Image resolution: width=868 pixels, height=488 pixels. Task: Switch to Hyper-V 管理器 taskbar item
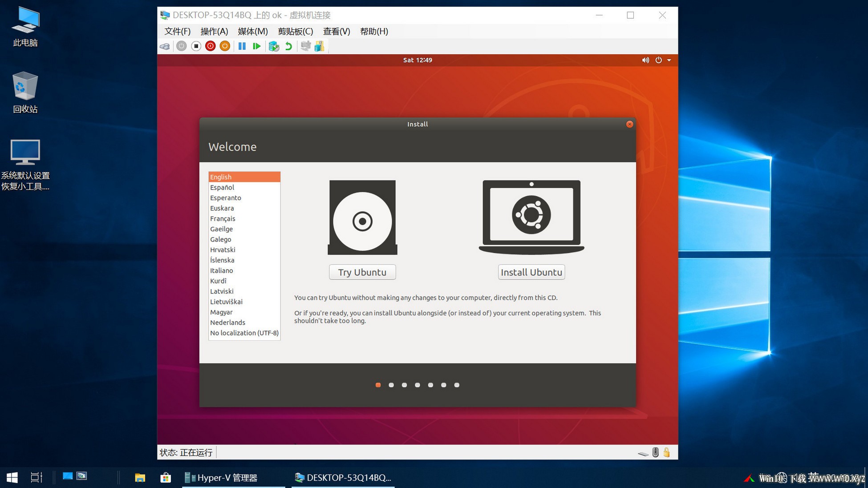coord(233,478)
